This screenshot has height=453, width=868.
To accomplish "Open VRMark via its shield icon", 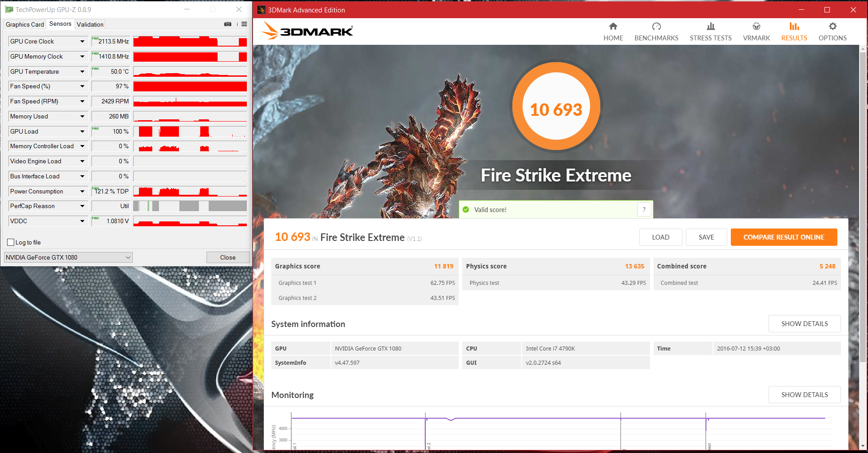I will click(757, 26).
